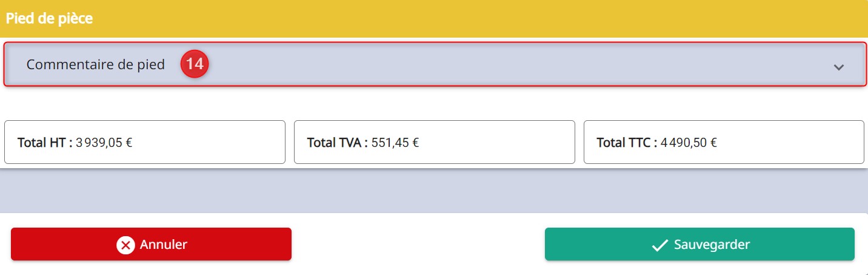Select the Total HT box
The height and width of the screenshot is (275, 868).
point(145,142)
